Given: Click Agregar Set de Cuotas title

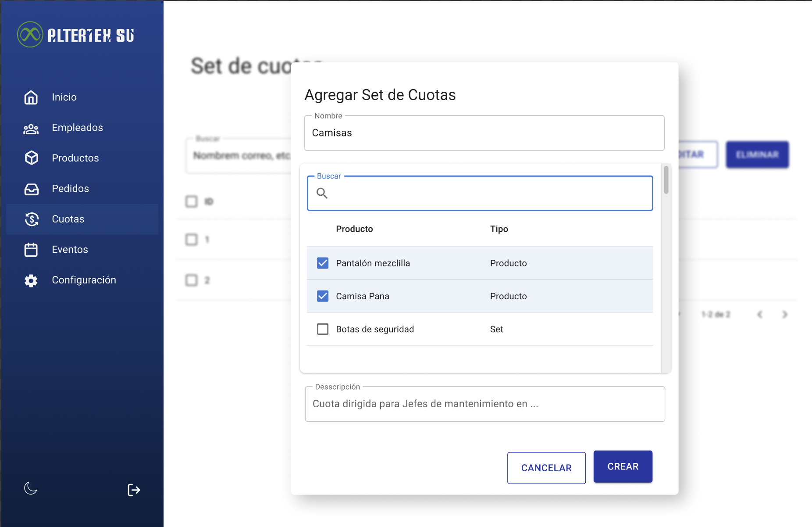Looking at the screenshot, I should pos(380,95).
